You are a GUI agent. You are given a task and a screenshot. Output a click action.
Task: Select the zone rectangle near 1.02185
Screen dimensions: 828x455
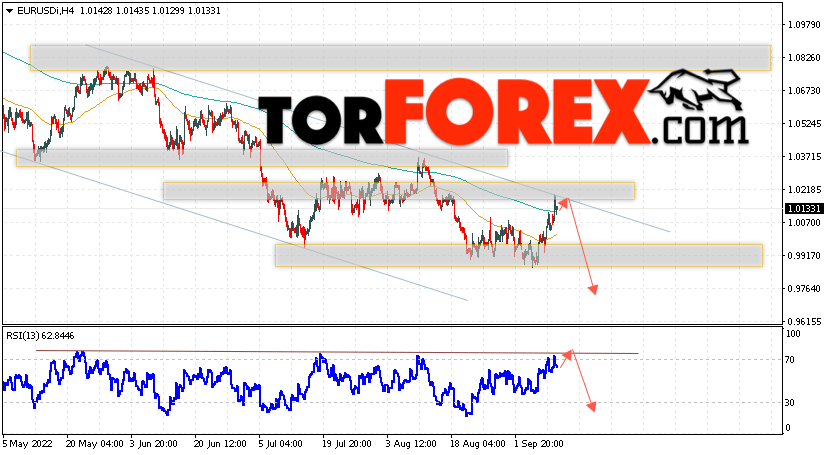(x=399, y=191)
